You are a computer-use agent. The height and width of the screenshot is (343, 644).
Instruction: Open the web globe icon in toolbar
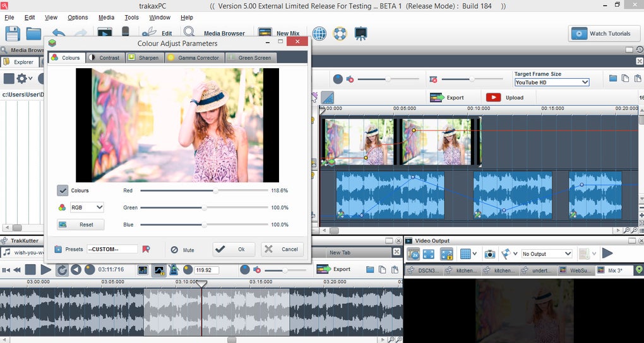point(319,33)
